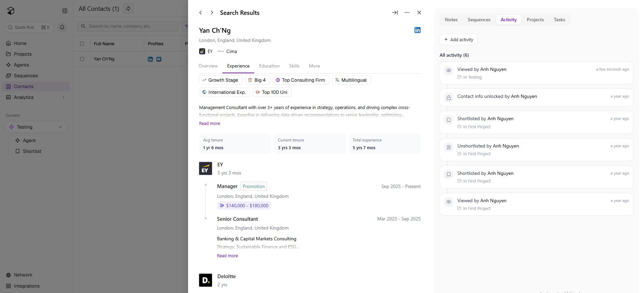Click bookmark icon on Unshortlisted activity
Viewport: 644px width, 293px height.
[449, 147]
